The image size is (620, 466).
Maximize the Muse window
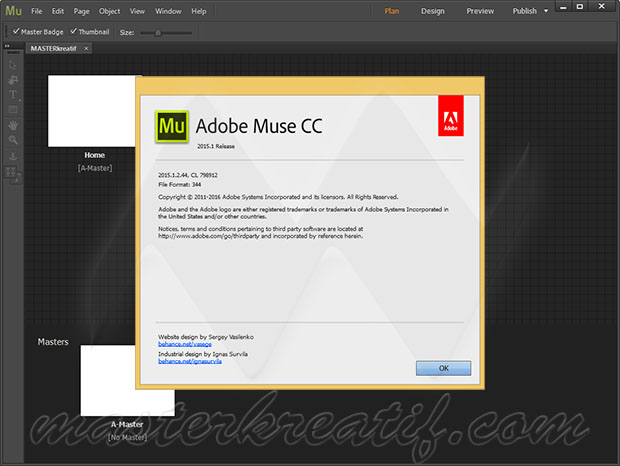coord(580,7)
